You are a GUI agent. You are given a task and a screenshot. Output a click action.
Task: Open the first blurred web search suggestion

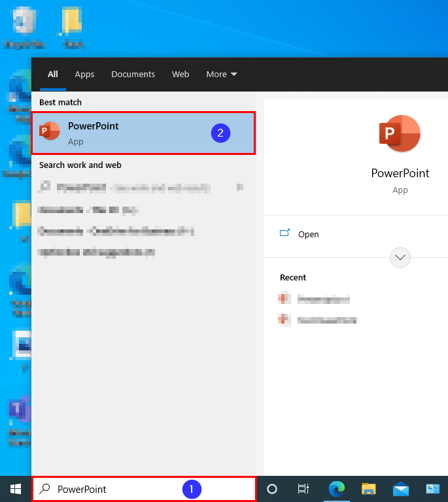(141, 188)
